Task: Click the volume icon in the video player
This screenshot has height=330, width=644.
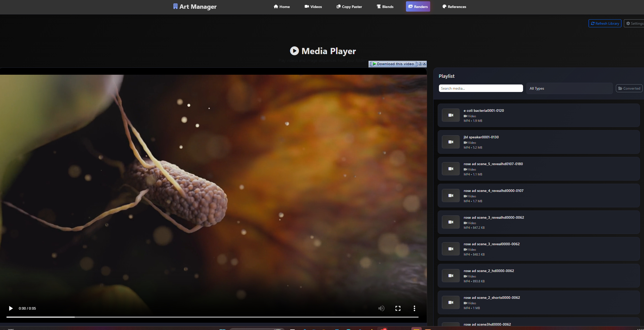Action: pyautogui.click(x=381, y=308)
